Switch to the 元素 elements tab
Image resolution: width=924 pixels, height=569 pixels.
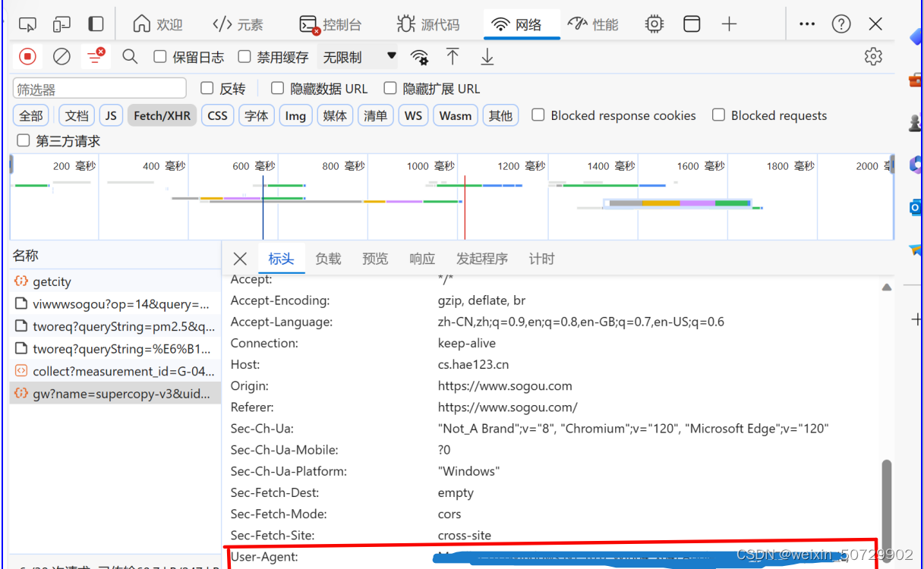238,24
